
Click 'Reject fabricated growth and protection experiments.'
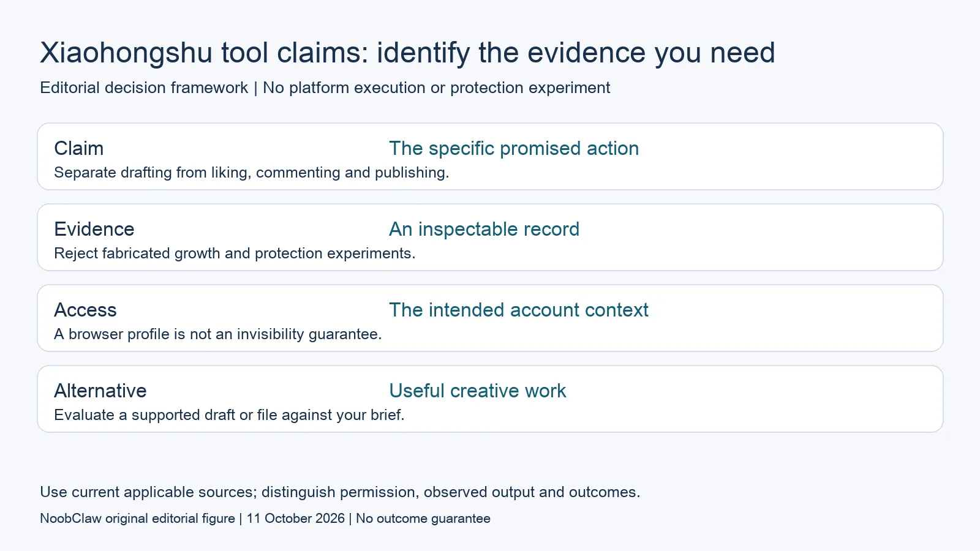(235, 253)
